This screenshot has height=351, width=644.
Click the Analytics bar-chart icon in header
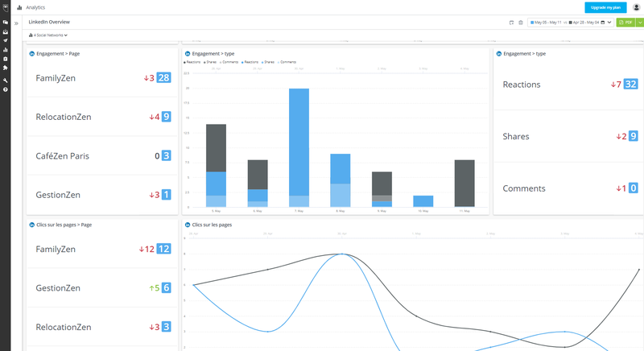click(19, 7)
